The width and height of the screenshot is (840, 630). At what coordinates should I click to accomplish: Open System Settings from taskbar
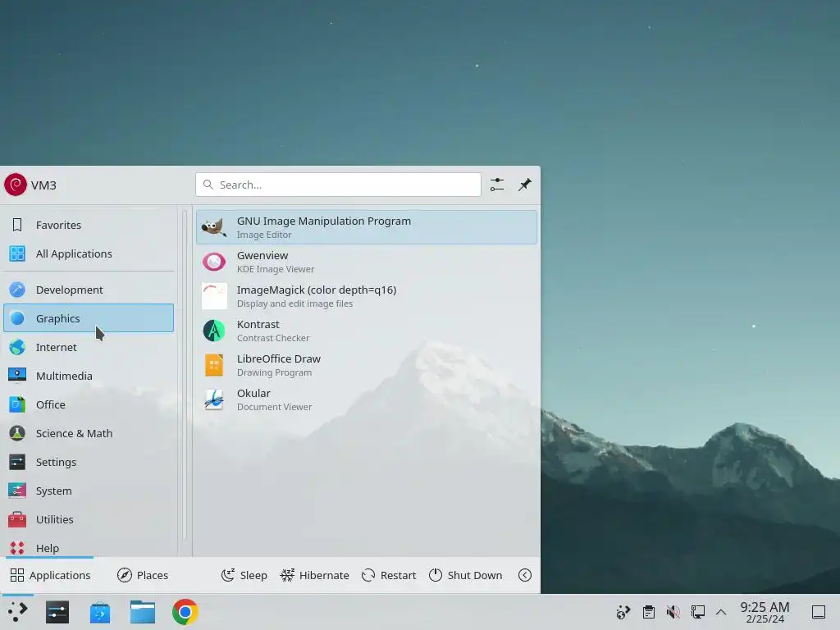57,612
